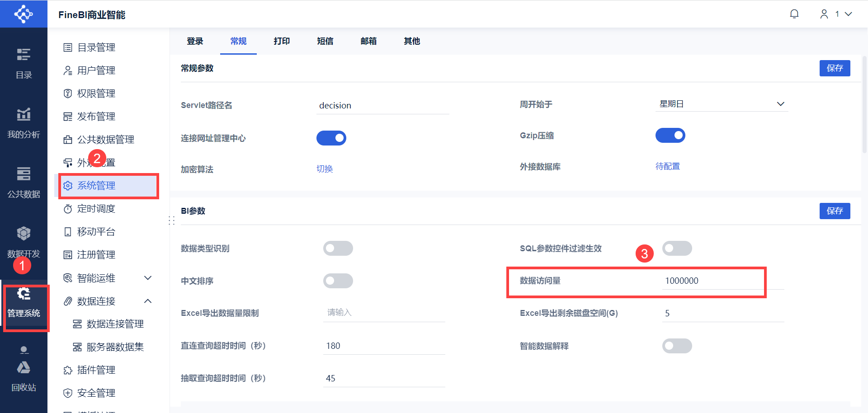Click the FineBI logo icon
The image size is (868, 413).
(24, 14)
